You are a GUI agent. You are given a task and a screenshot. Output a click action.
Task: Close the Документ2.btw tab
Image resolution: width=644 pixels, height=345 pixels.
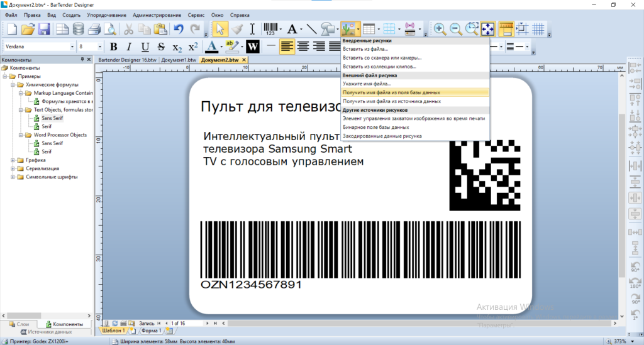point(244,60)
